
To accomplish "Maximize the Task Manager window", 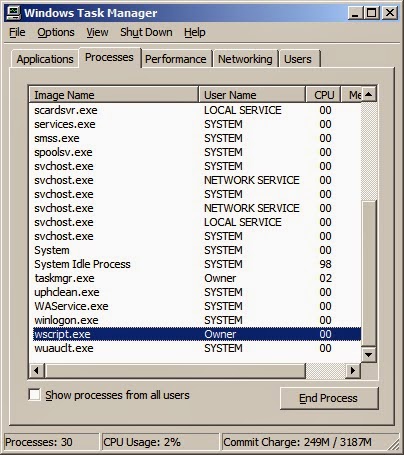I will (372, 13).
